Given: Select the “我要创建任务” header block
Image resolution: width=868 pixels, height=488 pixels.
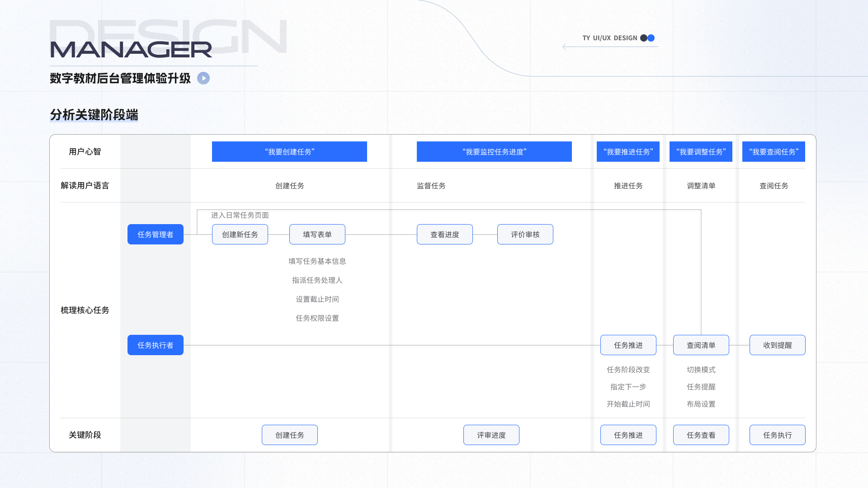Looking at the screenshot, I should click(x=289, y=152).
